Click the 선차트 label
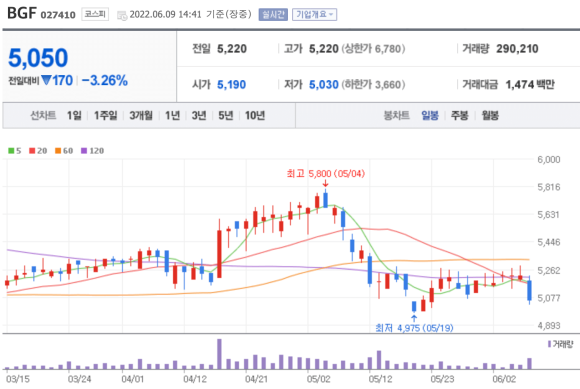This screenshot has height=389, width=580. 43,115
